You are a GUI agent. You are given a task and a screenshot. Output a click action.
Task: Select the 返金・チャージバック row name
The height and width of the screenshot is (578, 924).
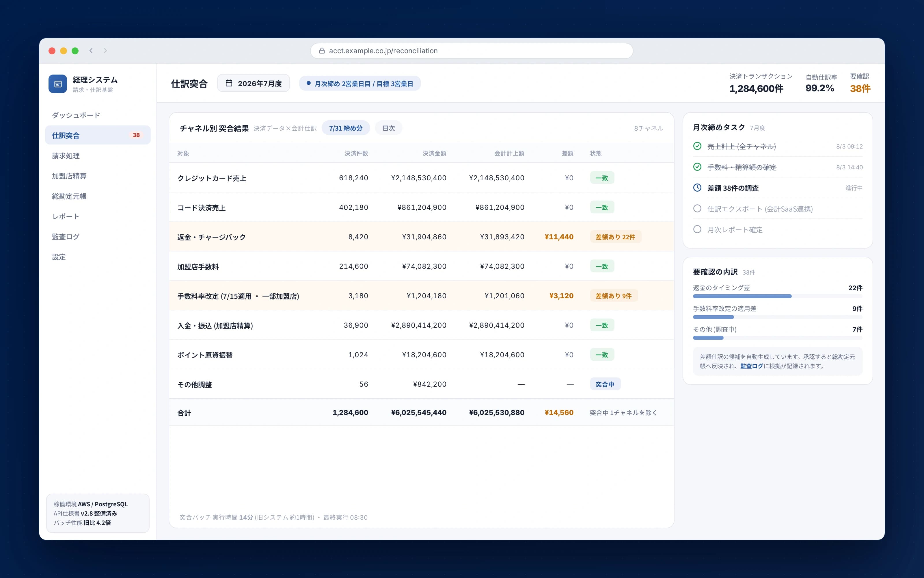click(212, 237)
